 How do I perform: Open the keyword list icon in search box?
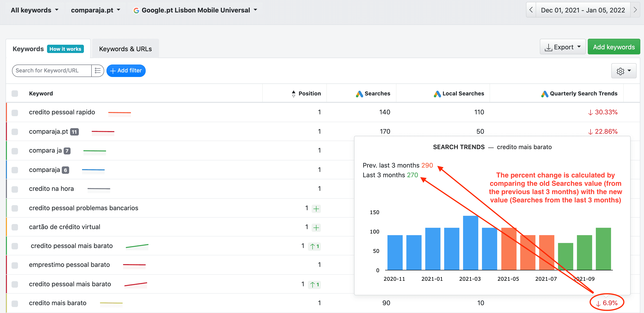(97, 71)
